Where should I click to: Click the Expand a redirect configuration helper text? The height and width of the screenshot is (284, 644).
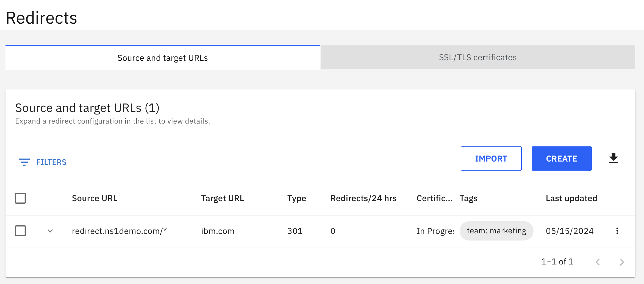point(113,121)
